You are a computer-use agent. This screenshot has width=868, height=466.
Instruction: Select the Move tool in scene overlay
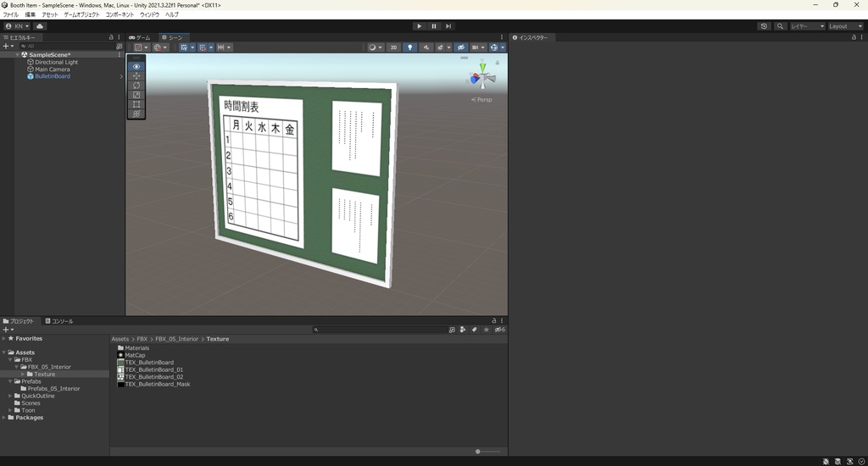point(136,75)
